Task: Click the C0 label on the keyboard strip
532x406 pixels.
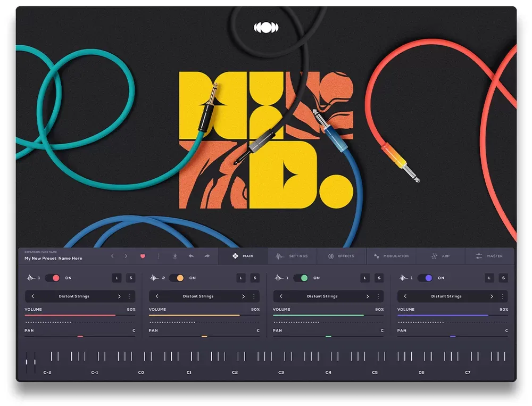Action: click(141, 372)
